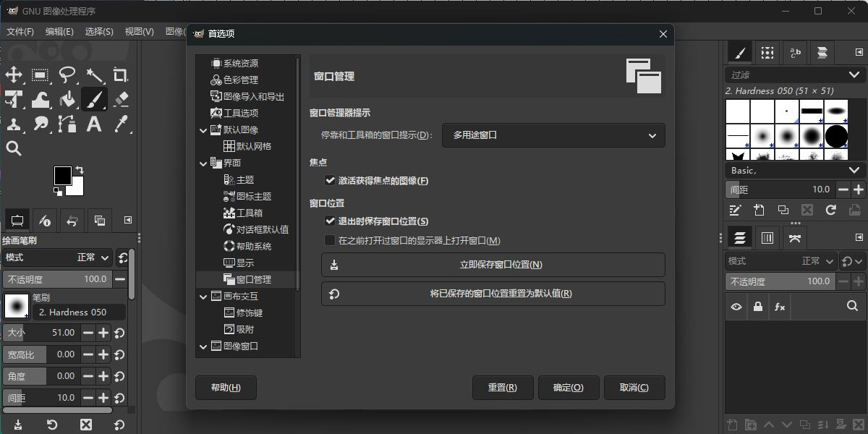Viewport: 868px width, 434px height.
Task: Create a new layer in the Layers panel
Action: 731,425
